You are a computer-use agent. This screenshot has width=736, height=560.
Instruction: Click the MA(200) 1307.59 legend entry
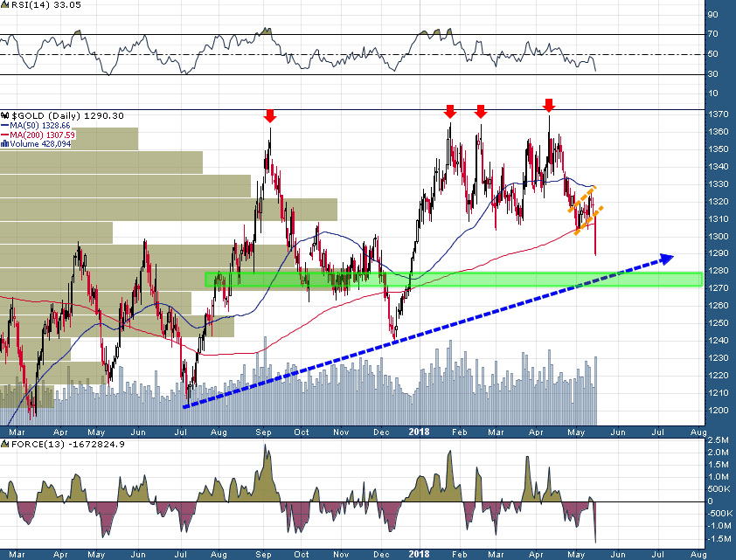[x=42, y=135]
